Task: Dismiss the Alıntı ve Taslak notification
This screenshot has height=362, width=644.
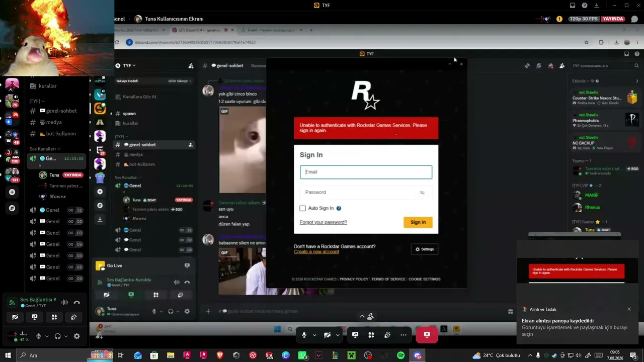Action: (x=629, y=309)
